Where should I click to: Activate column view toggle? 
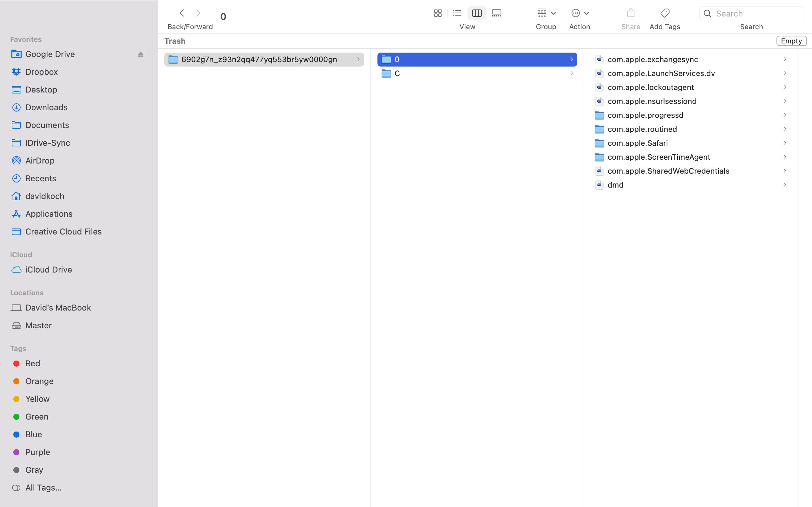pyautogui.click(x=476, y=13)
